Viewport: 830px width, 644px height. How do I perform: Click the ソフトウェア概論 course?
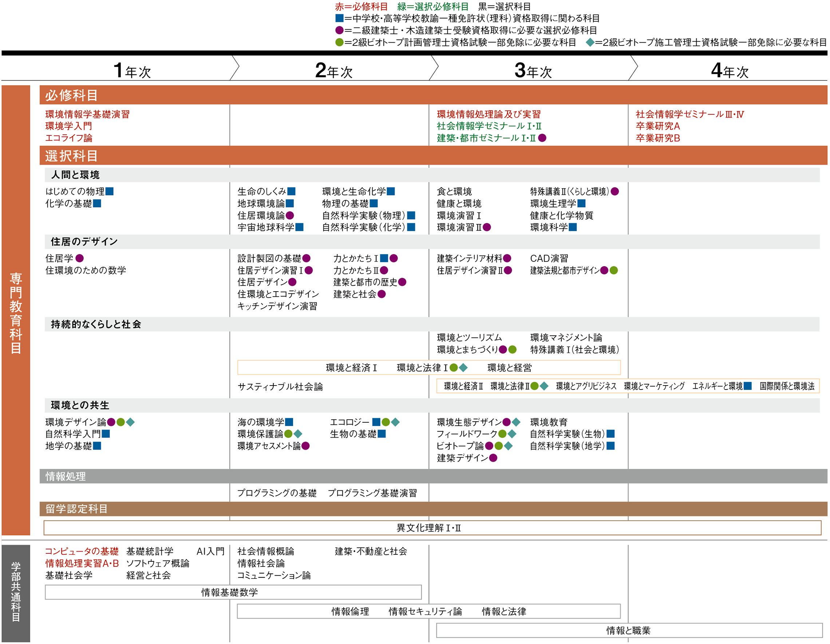tap(158, 563)
